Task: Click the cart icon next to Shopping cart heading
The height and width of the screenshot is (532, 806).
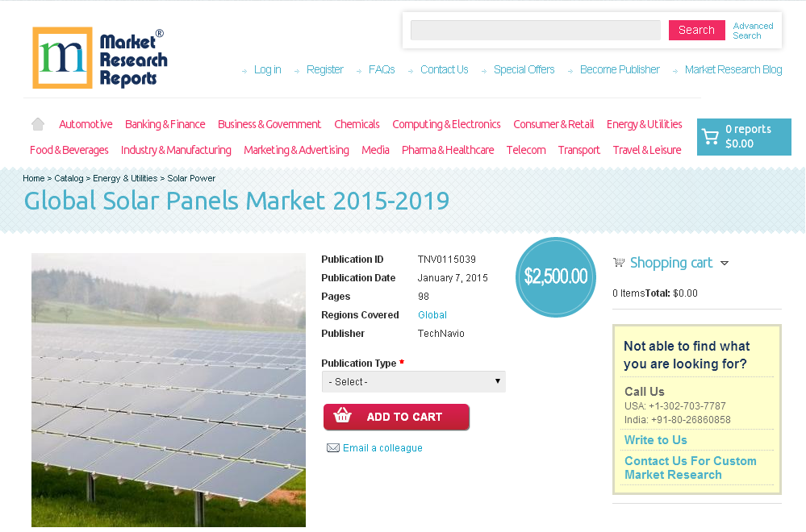Action: click(618, 262)
